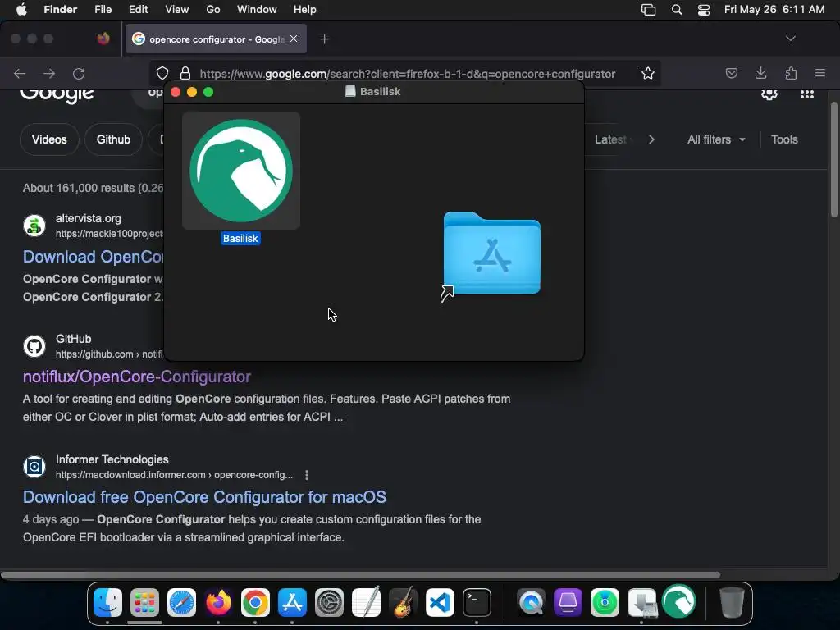Go forward in Firefox browser history
The image size is (840, 630).
(49, 73)
